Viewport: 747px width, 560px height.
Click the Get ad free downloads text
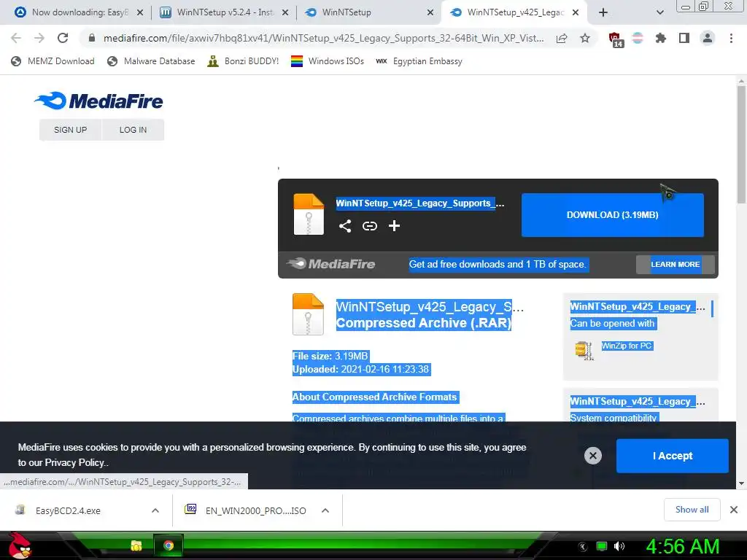click(498, 264)
